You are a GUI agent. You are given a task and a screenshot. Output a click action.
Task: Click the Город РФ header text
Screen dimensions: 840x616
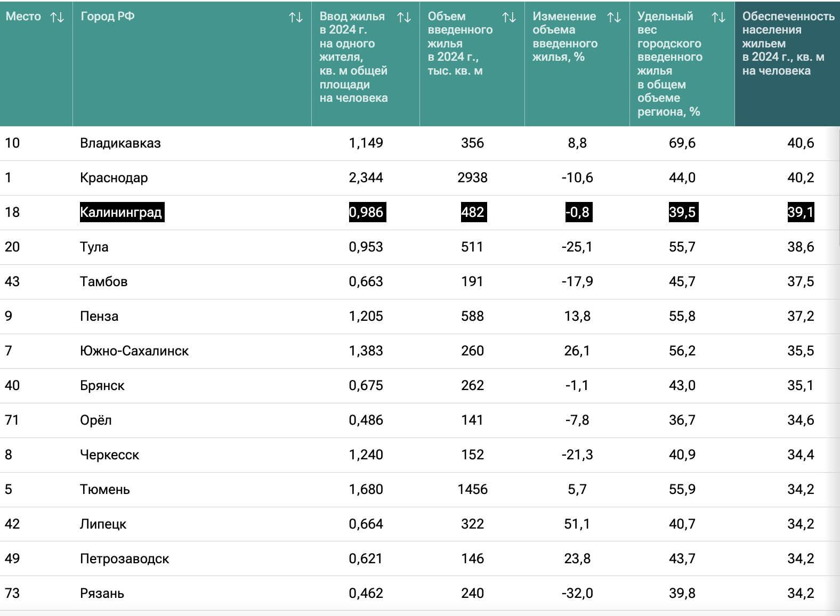tap(108, 17)
